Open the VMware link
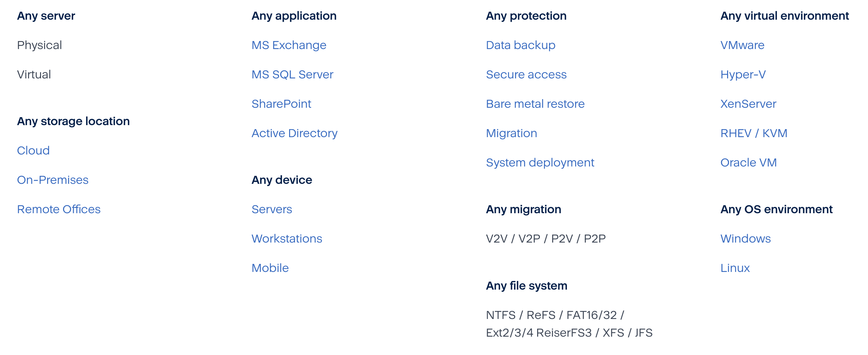868x355 pixels. [x=742, y=45]
